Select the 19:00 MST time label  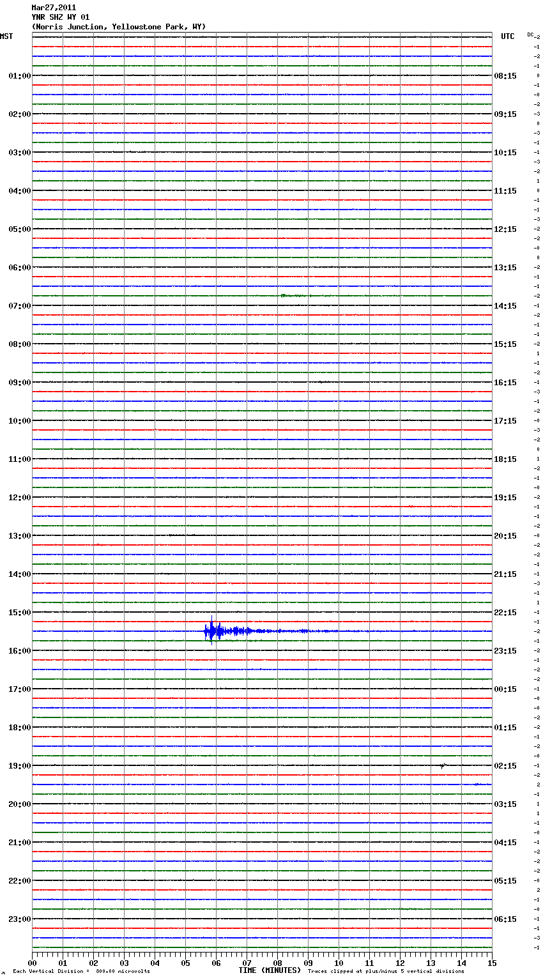(20, 766)
